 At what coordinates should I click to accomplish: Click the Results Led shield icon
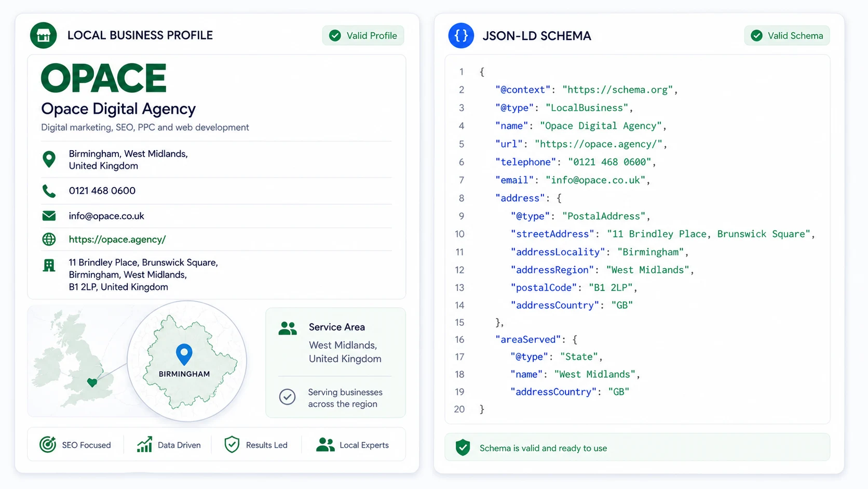tap(232, 444)
